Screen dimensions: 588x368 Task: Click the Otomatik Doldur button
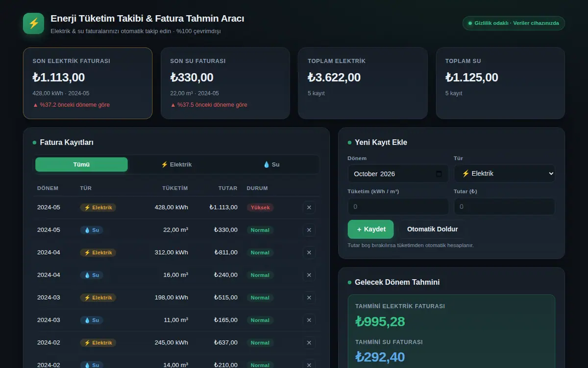tap(432, 229)
